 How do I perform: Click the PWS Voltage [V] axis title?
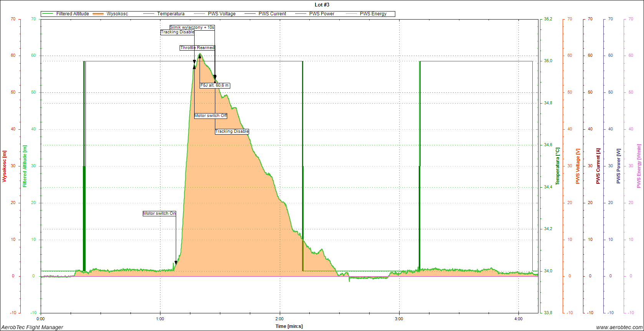578,166
